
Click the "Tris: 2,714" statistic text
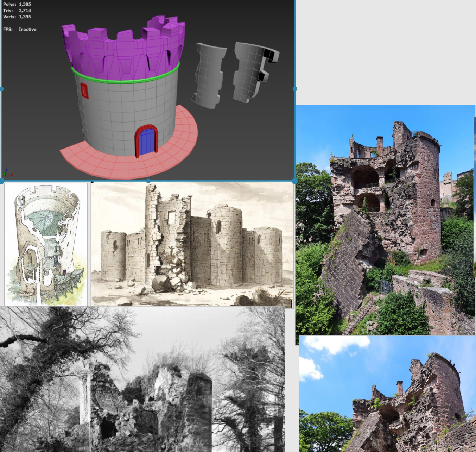click(17, 11)
